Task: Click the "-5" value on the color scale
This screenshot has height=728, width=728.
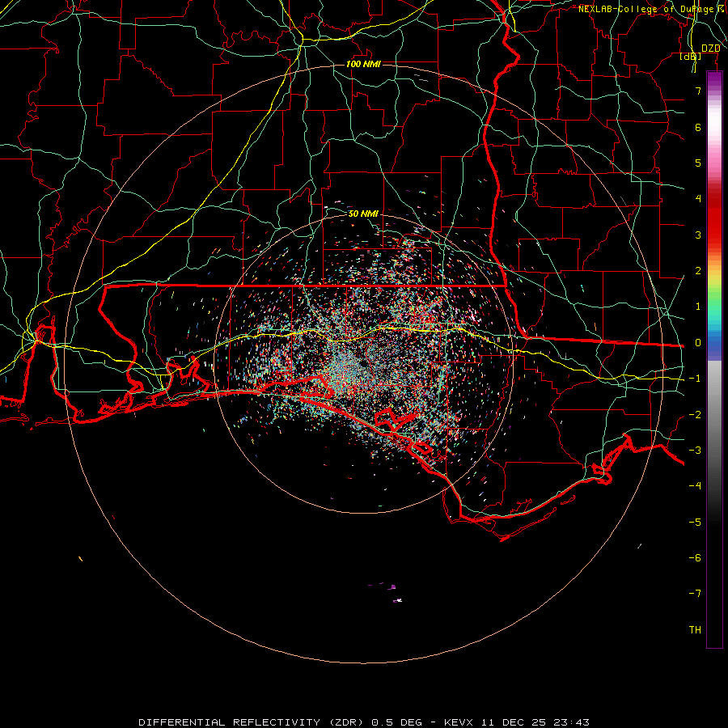Action: (695, 523)
